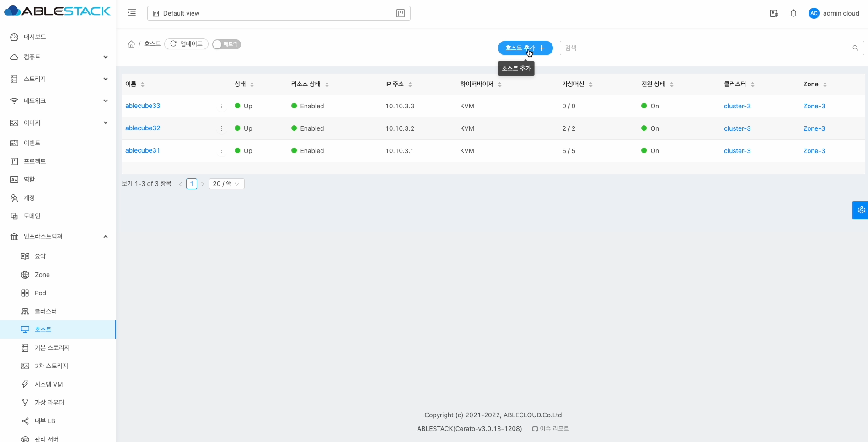This screenshot has width=868, height=442.
Task: Click the search magnifier icon
Action: tap(855, 48)
